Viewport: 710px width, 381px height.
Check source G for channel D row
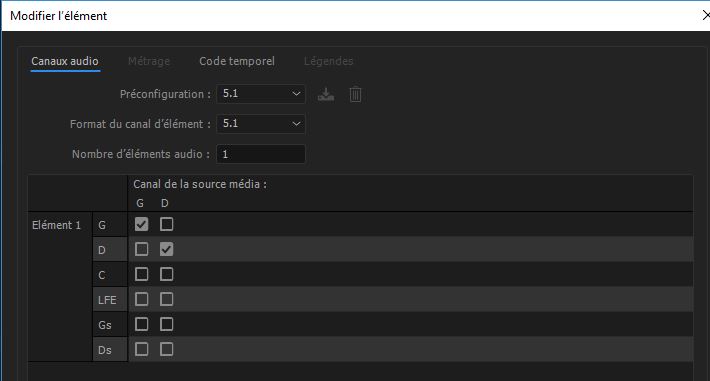pyautogui.click(x=141, y=249)
